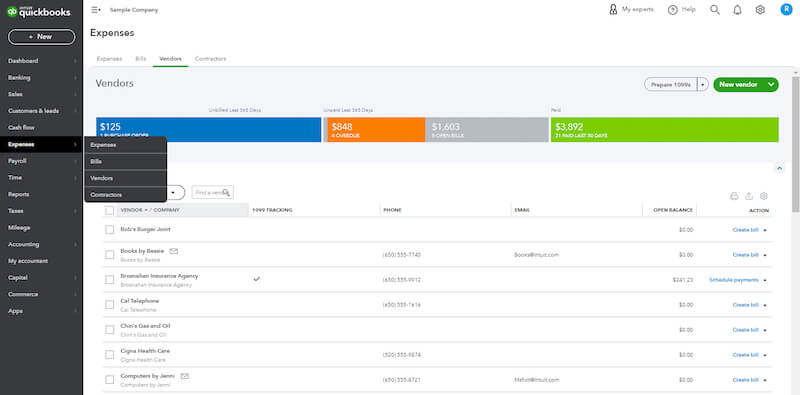Click Create bill for Computers by Jenni
The image size is (800, 395).
click(745, 380)
